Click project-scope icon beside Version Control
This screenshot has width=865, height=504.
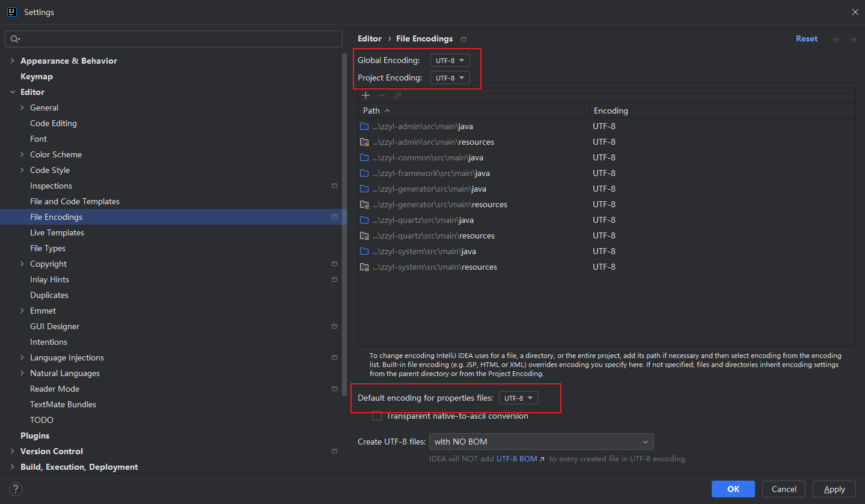point(335,451)
